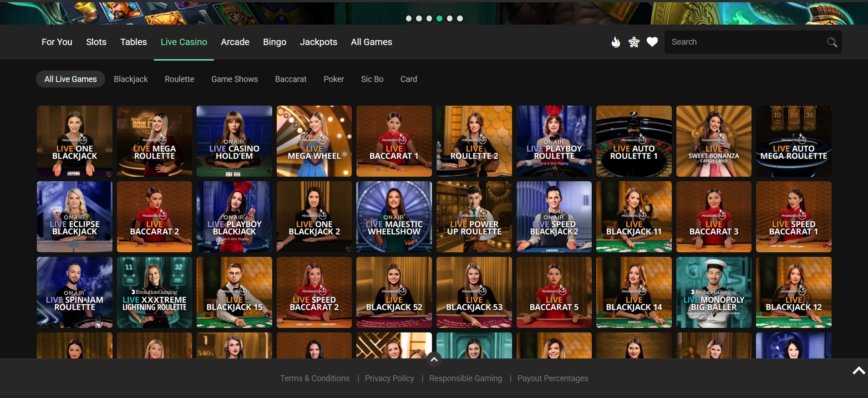Open the Privacy Policy link

coord(390,378)
